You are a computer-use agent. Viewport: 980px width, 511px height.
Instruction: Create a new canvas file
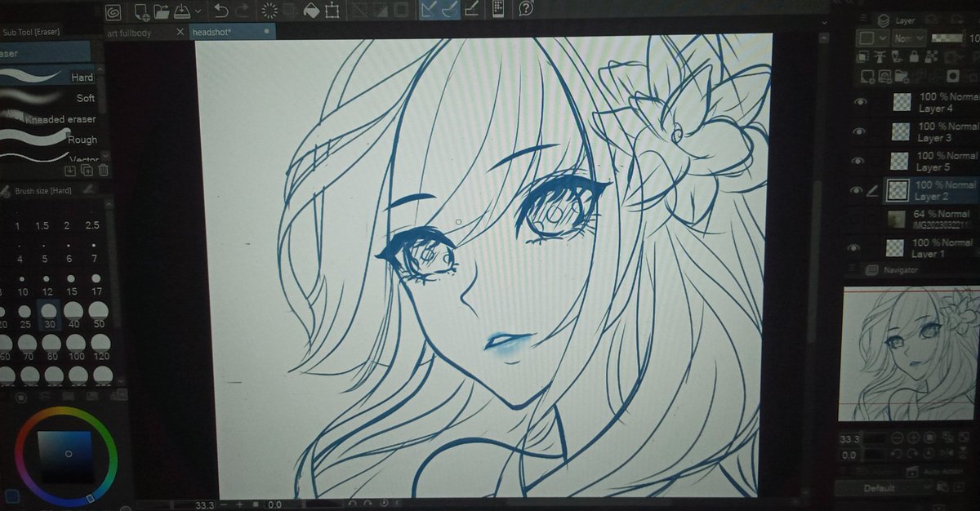click(x=140, y=11)
